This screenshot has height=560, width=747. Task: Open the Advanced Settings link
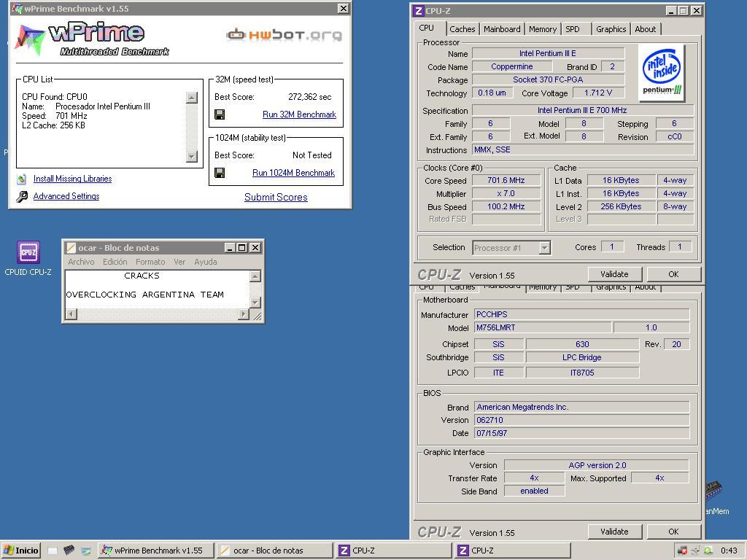[66, 196]
